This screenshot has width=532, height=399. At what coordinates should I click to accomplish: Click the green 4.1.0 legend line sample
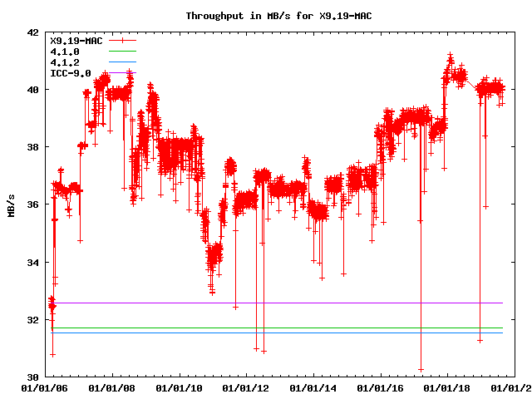pos(121,52)
